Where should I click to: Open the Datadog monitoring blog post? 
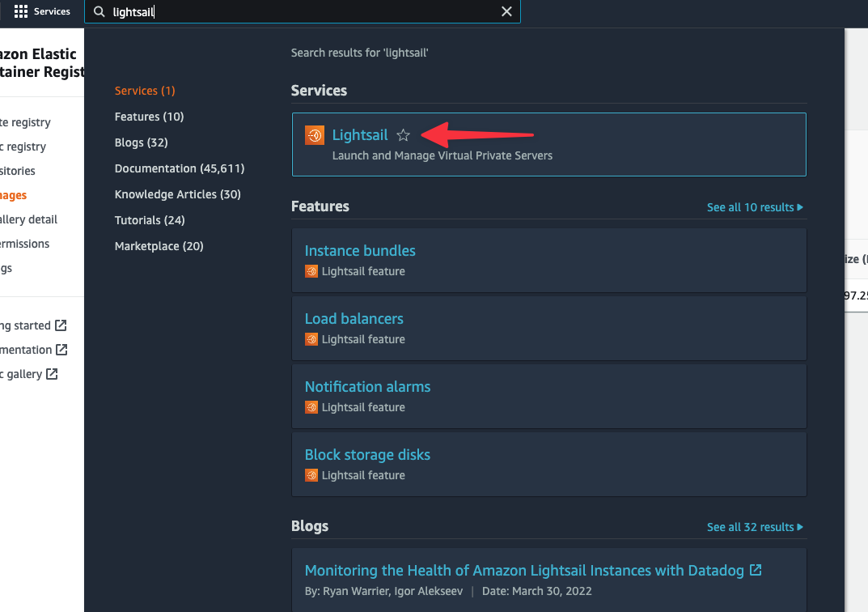[x=524, y=571]
